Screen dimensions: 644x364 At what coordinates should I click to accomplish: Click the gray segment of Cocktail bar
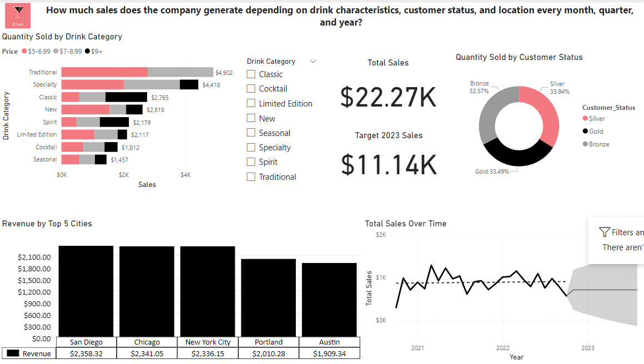click(94, 147)
